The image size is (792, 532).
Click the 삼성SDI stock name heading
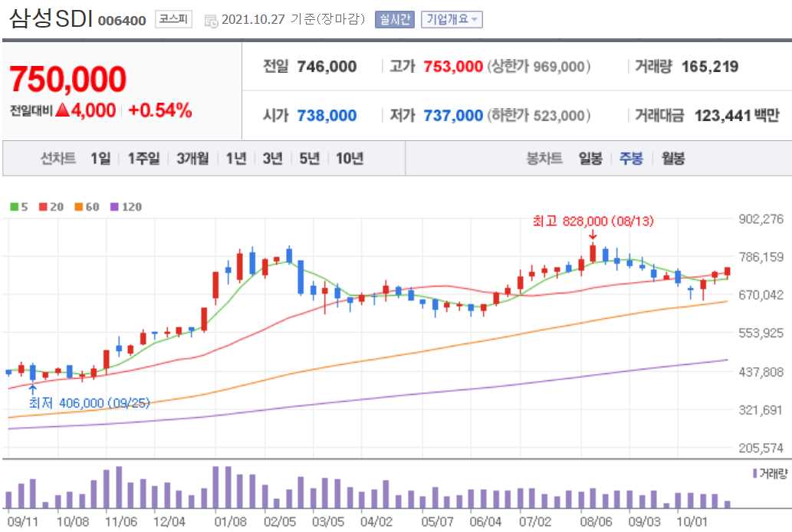(51, 19)
